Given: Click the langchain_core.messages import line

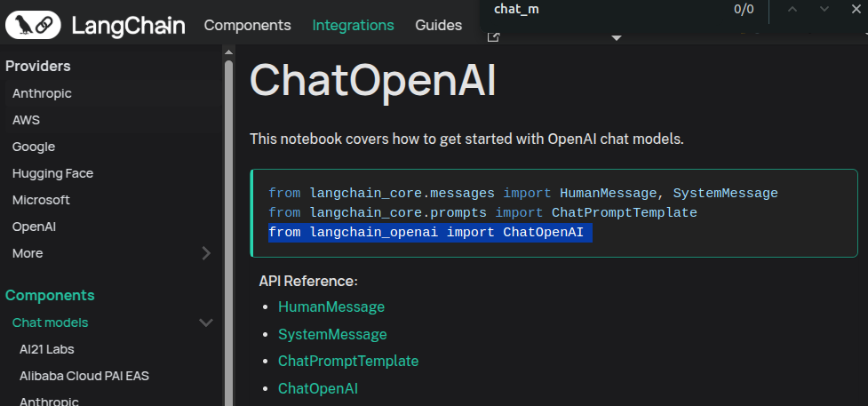Looking at the screenshot, I should coord(523,194).
